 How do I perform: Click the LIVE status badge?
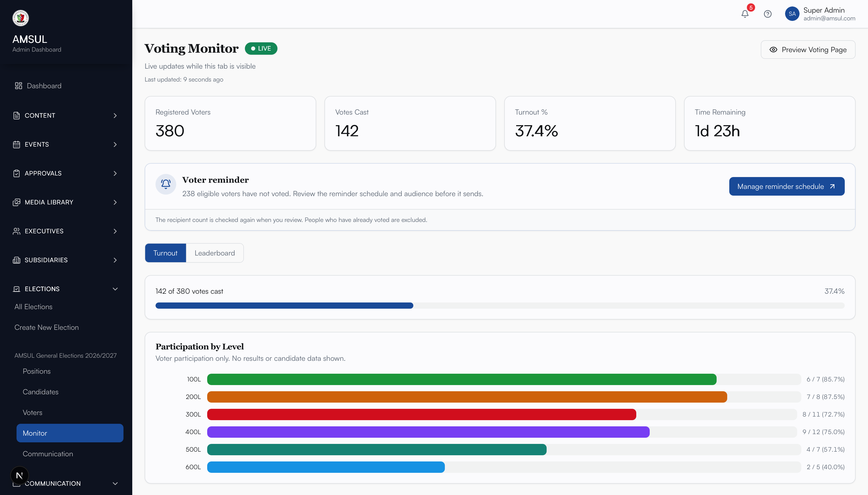(261, 49)
